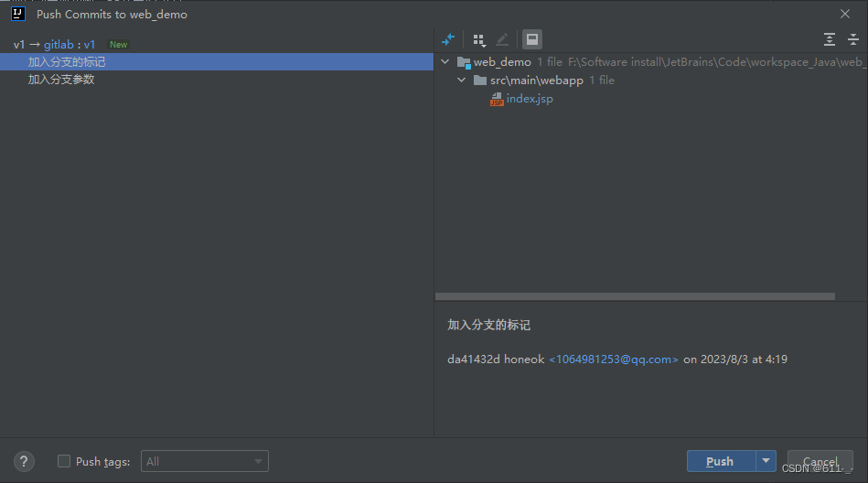Open the Push tags All dropdown
Viewport: 868px width, 483px height.
[205, 461]
